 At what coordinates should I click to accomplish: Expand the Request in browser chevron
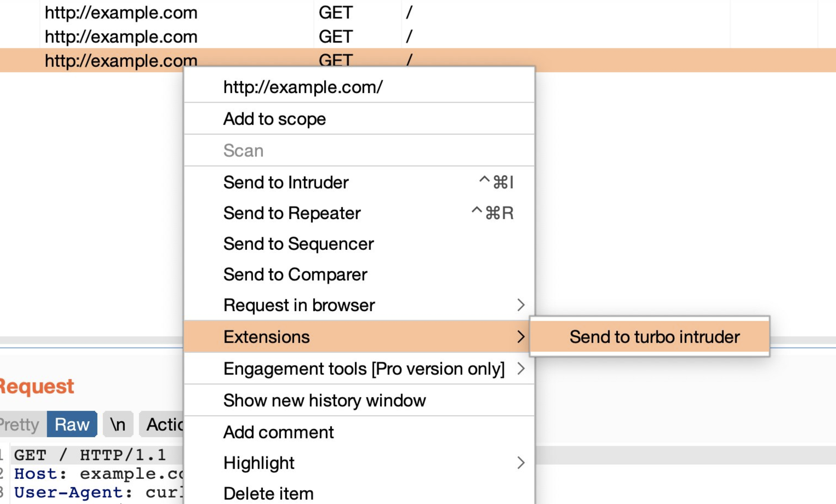click(x=521, y=305)
